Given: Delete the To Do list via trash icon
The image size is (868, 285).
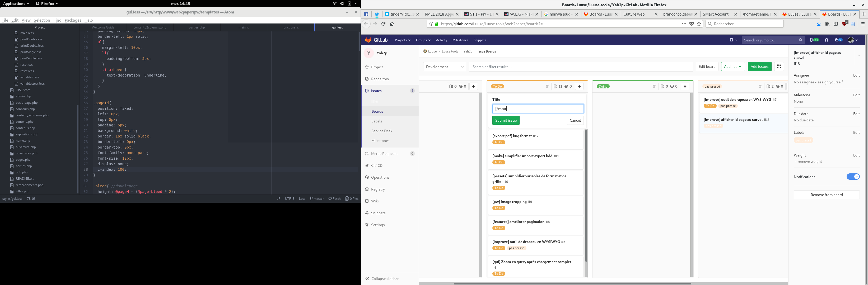Looking at the screenshot, I should pyautogui.click(x=547, y=87).
